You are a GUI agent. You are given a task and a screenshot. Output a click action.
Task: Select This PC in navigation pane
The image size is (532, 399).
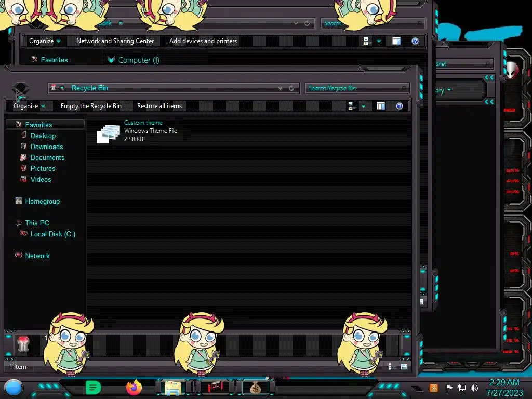coord(37,223)
